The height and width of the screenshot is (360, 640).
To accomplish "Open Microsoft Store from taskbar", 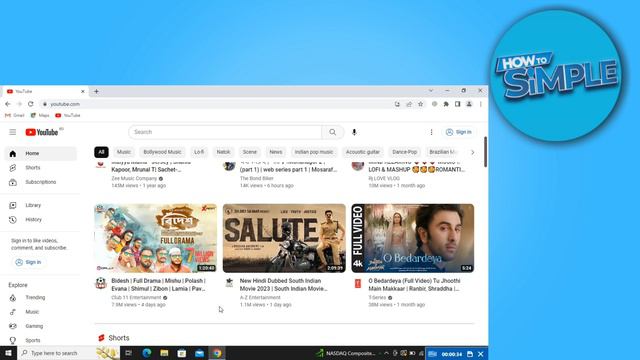I will (x=182, y=353).
